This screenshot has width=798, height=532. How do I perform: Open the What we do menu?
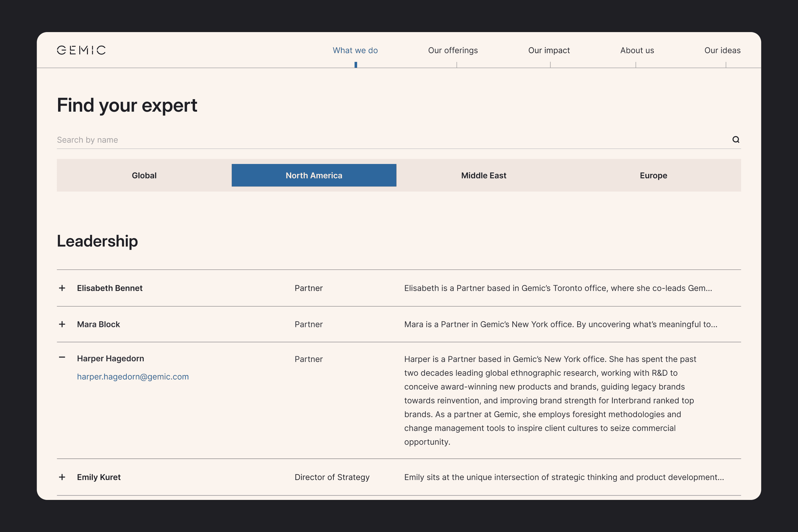(355, 50)
